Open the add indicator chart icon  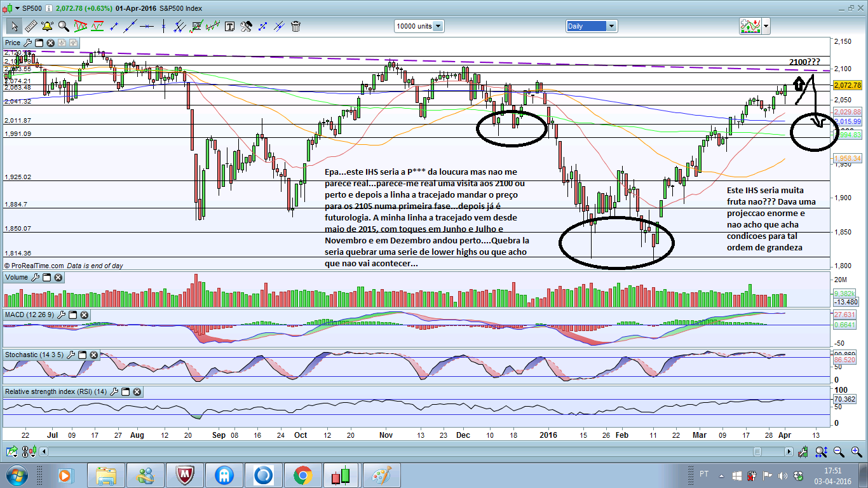tap(750, 26)
